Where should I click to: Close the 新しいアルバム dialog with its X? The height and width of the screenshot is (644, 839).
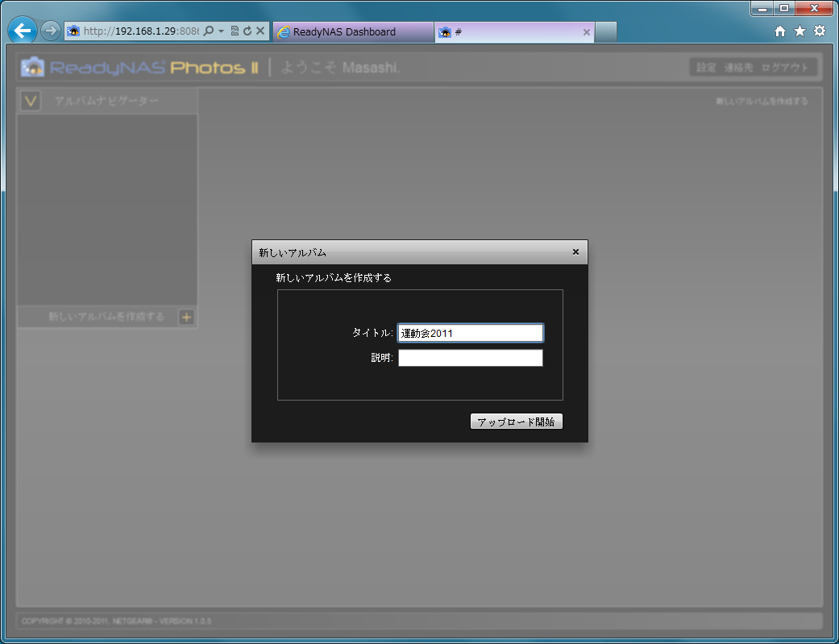[x=575, y=251]
